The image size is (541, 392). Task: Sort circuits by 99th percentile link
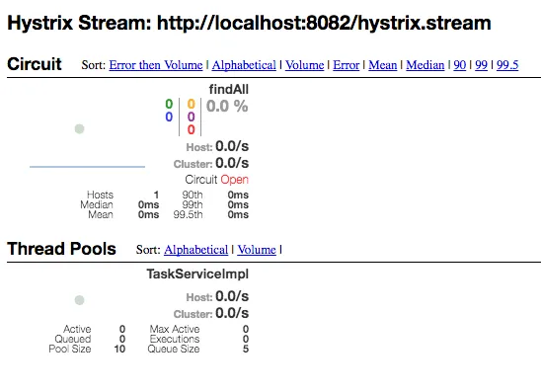(481, 65)
